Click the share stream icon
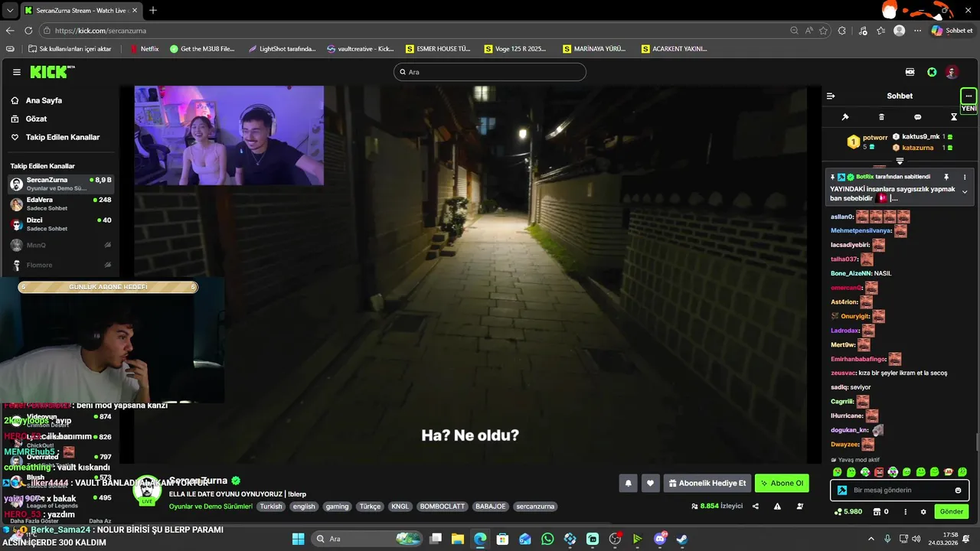The width and height of the screenshot is (980, 551). (x=756, y=506)
